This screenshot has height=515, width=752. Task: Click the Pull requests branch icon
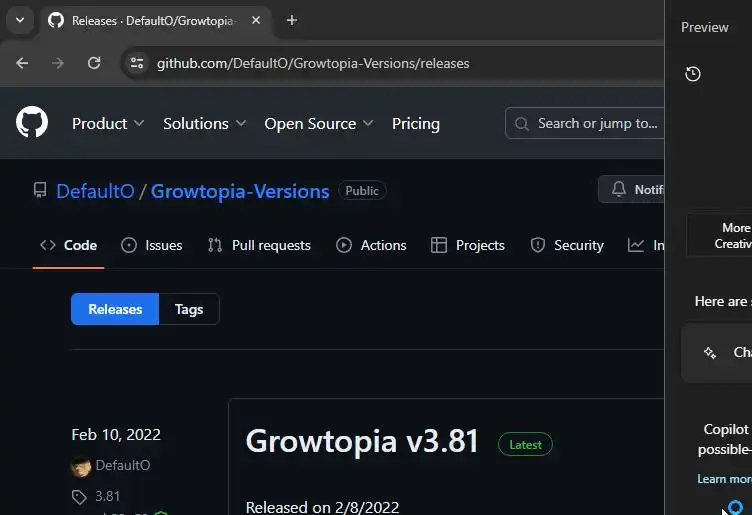coord(215,246)
